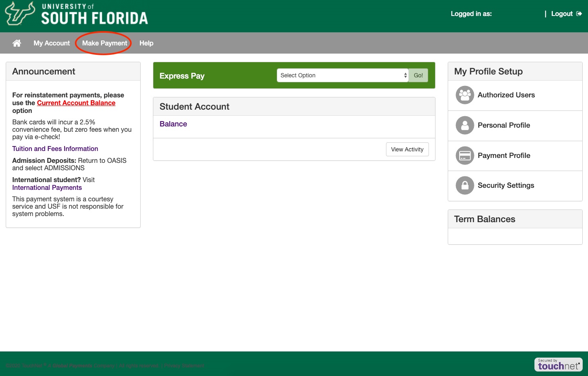Open the Authorized Users profile setup icon
This screenshot has height=376, width=588.
[x=465, y=95]
